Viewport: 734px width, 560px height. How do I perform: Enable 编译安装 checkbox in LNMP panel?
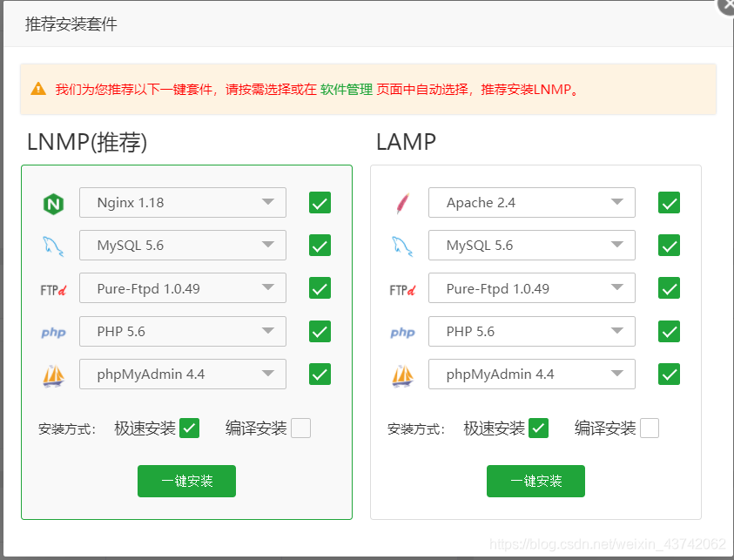[x=300, y=428]
